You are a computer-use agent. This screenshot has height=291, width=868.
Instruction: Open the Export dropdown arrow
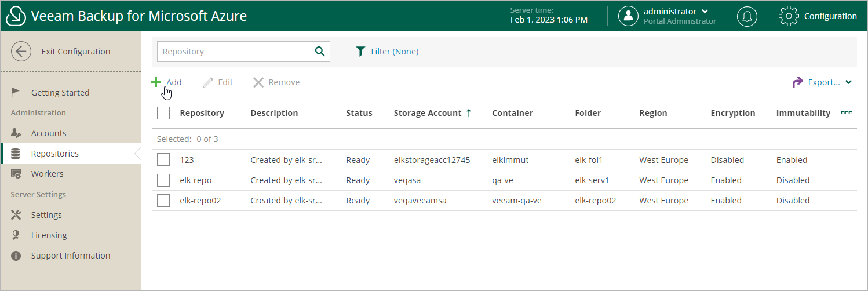(849, 82)
